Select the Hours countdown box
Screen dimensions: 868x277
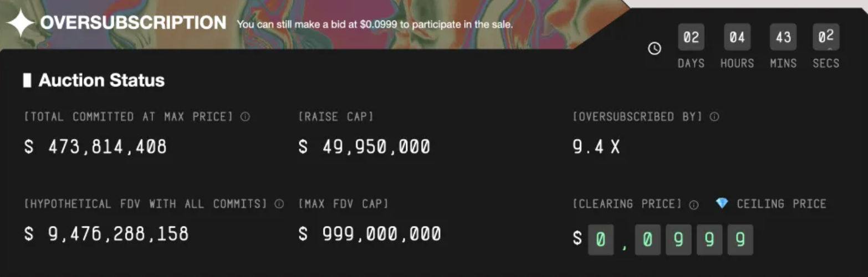(737, 38)
